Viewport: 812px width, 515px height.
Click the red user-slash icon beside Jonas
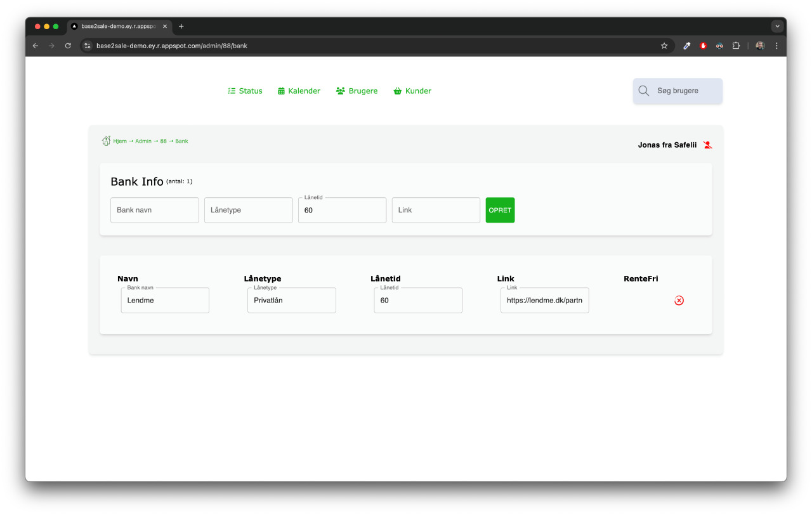[x=708, y=145]
